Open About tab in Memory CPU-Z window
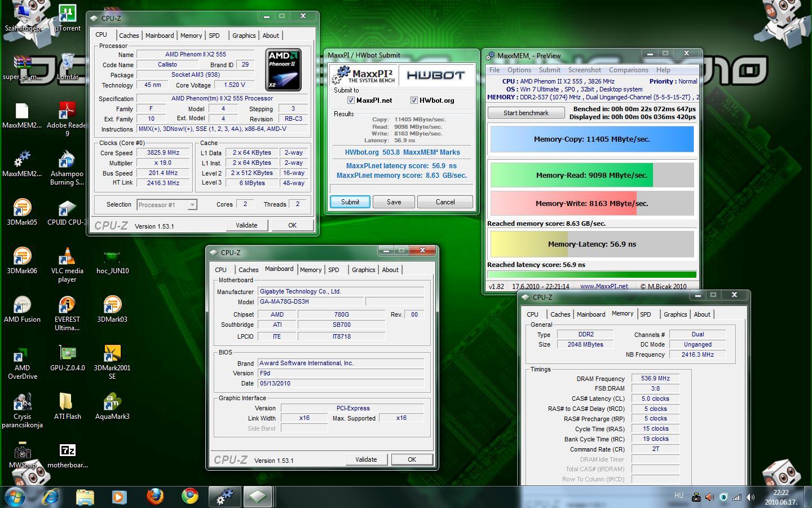This screenshot has height=508, width=812. [x=702, y=314]
